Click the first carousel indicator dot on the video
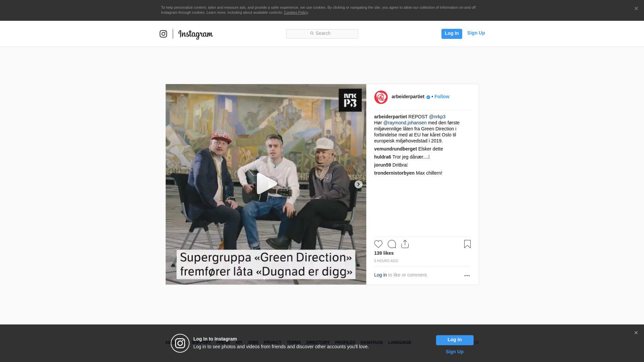Image resolution: width=644 pixels, height=362 pixels. [x=264, y=279]
